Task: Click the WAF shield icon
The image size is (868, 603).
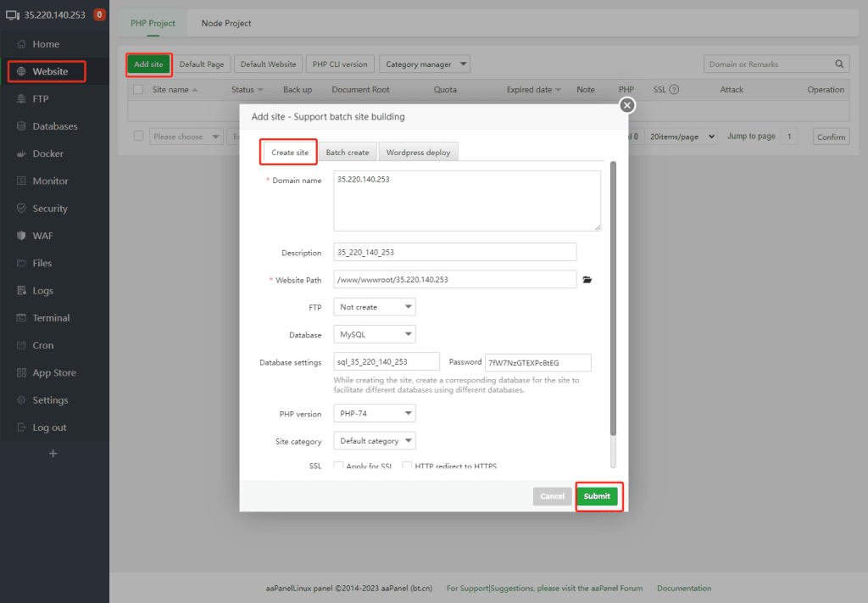Action: [x=21, y=236]
